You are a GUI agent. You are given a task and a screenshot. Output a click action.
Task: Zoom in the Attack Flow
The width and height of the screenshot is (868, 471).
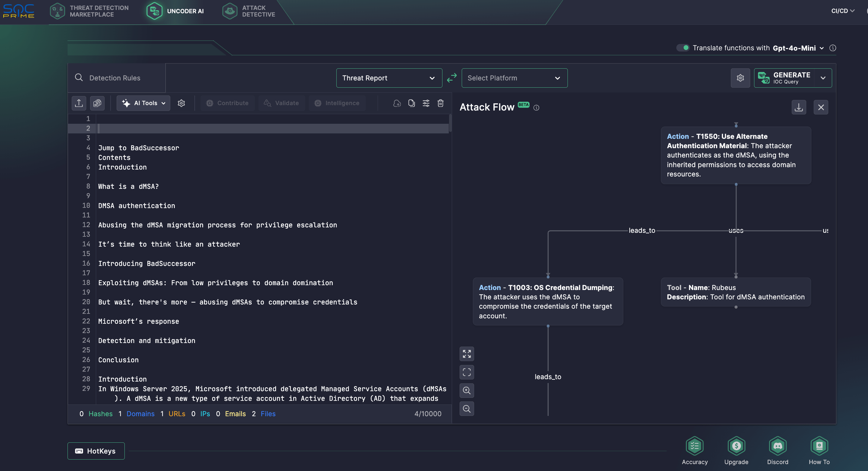click(467, 390)
